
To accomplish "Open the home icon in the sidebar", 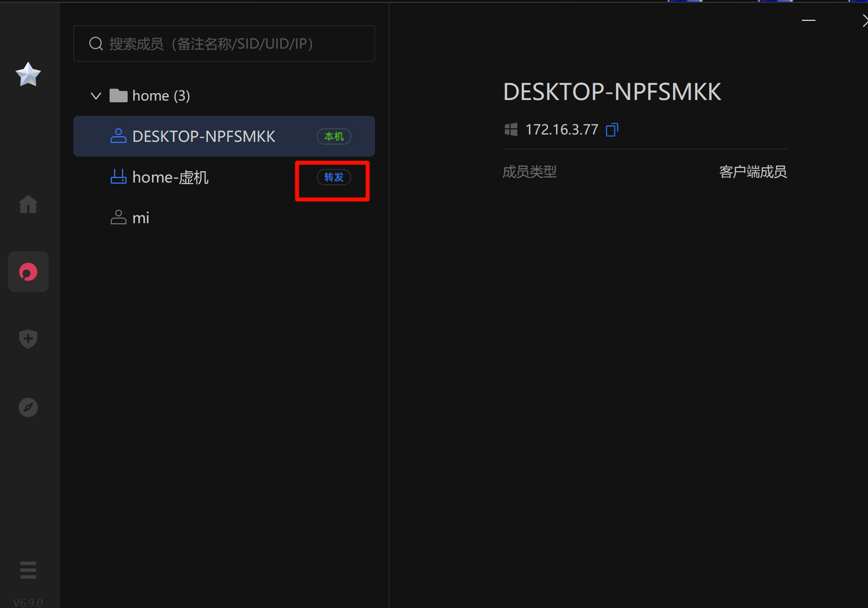I will 28,204.
